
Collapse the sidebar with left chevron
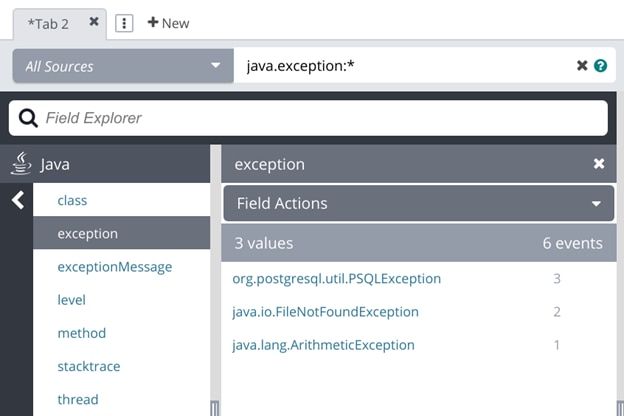click(x=17, y=200)
